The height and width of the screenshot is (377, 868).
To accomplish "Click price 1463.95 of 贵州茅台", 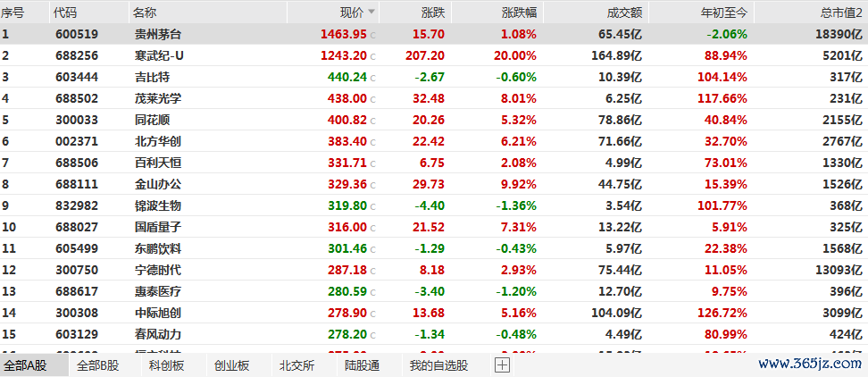I will (344, 34).
